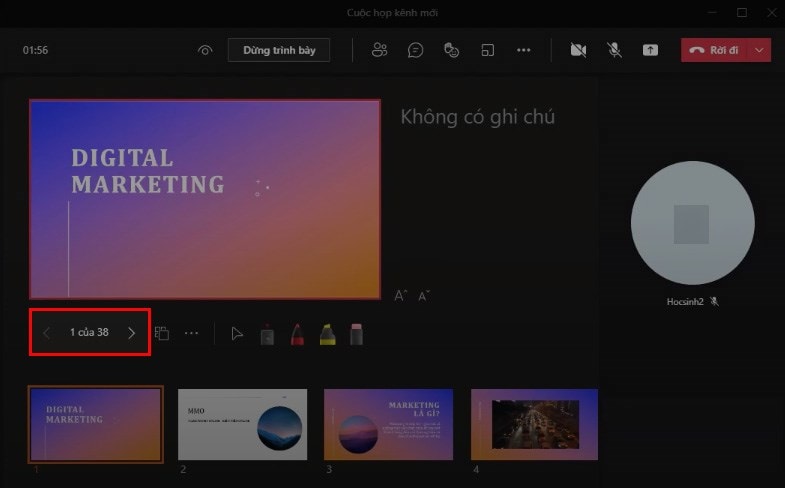Click the Dừng trình bày button
This screenshot has width=785, height=488.
coord(279,50)
